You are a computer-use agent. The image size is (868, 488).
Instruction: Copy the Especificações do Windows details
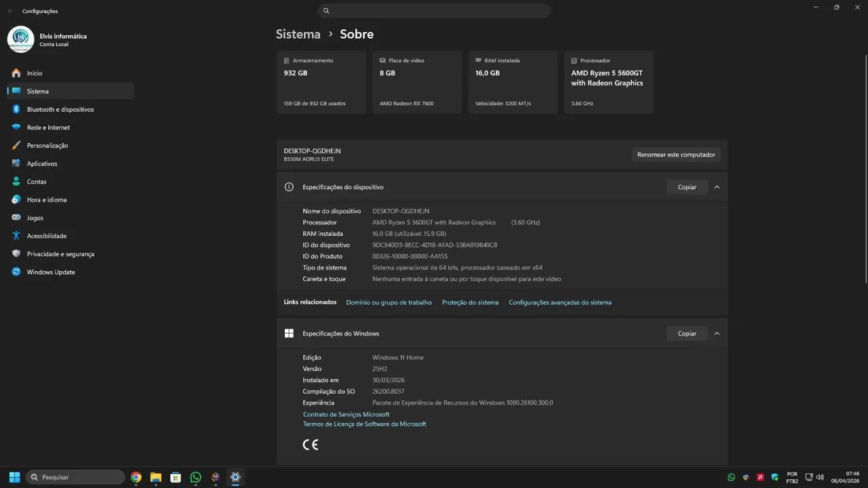click(687, 333)
